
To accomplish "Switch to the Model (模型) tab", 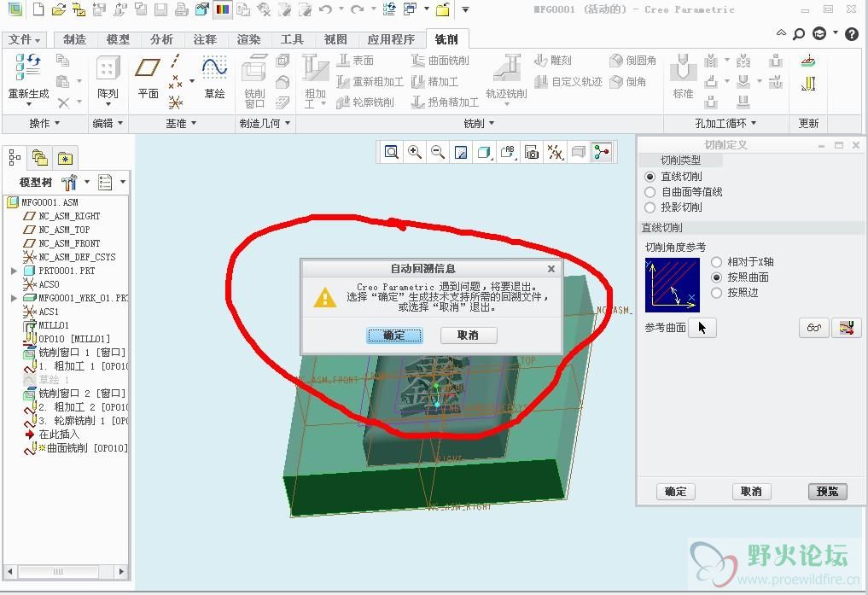I will (118, 39).
